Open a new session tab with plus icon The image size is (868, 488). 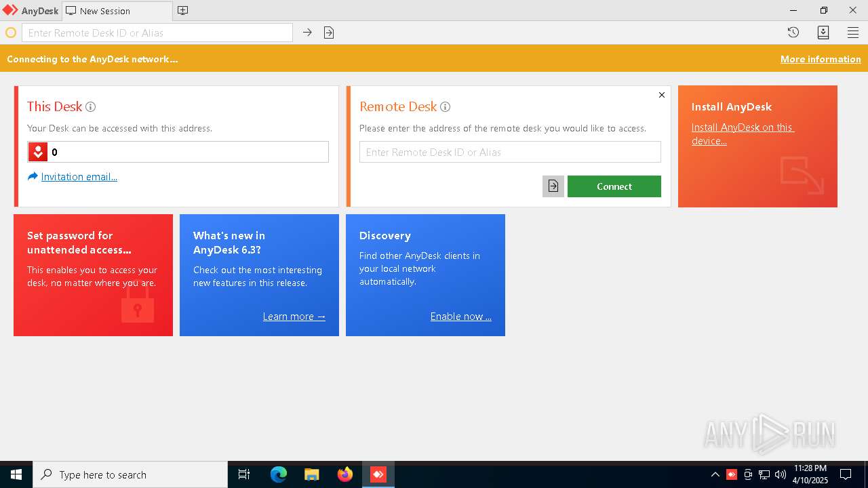[x=182, y=10]
